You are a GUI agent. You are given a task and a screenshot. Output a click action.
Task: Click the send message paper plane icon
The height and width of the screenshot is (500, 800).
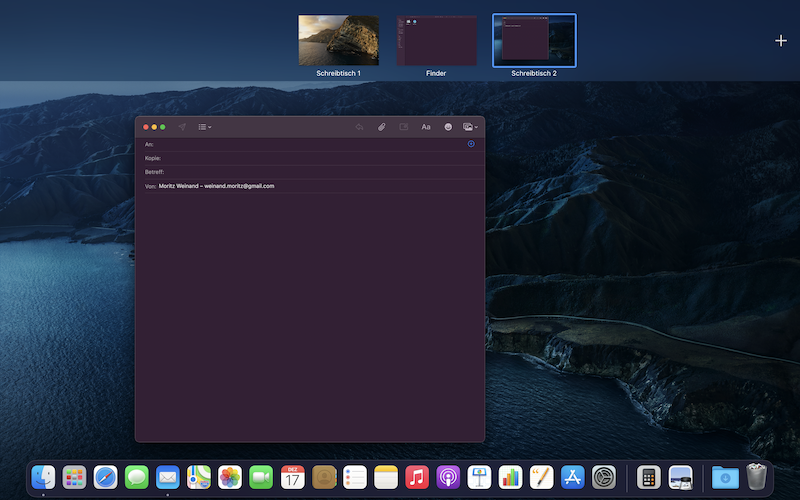click(x=182, y=127)
